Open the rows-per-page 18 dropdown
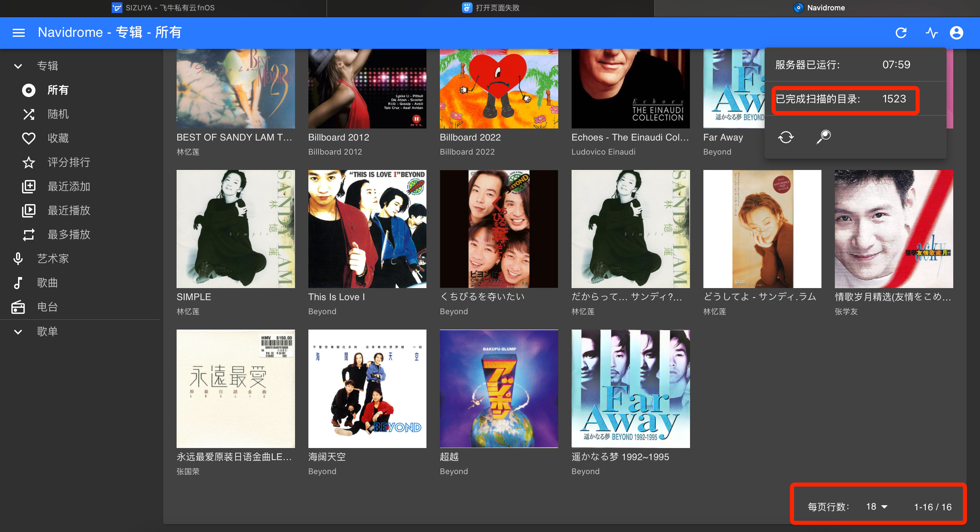The width and height of the screenshot is (980, 532). click(876, 507)
